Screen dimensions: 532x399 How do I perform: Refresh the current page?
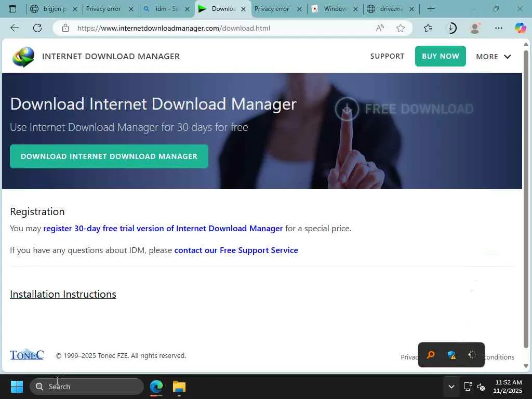coord(37,28)
